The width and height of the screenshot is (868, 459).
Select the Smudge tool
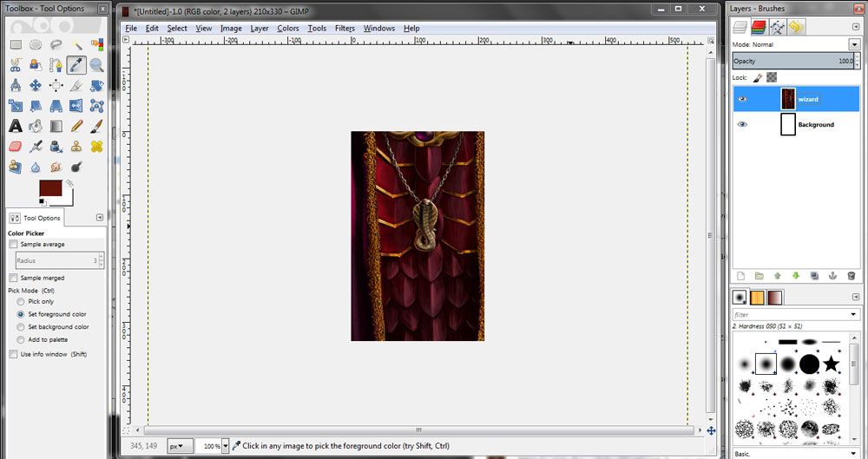point(56,166)
